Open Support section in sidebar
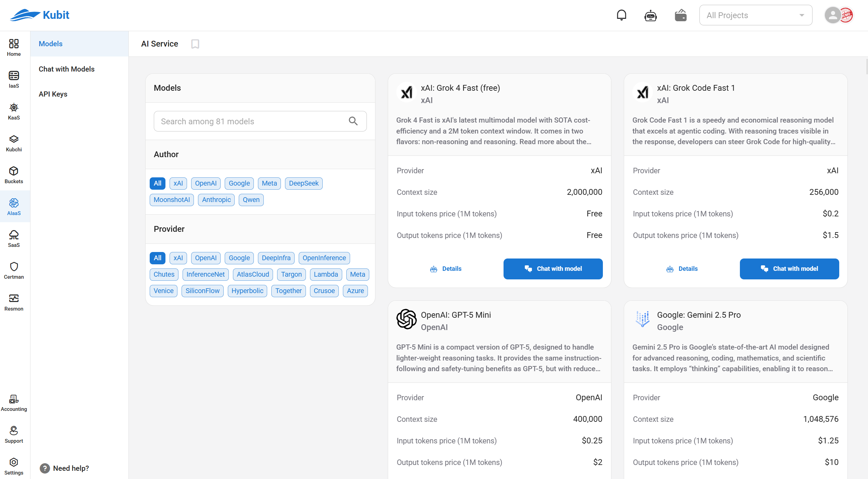This screenshot has height=479, width=868. 14,434
